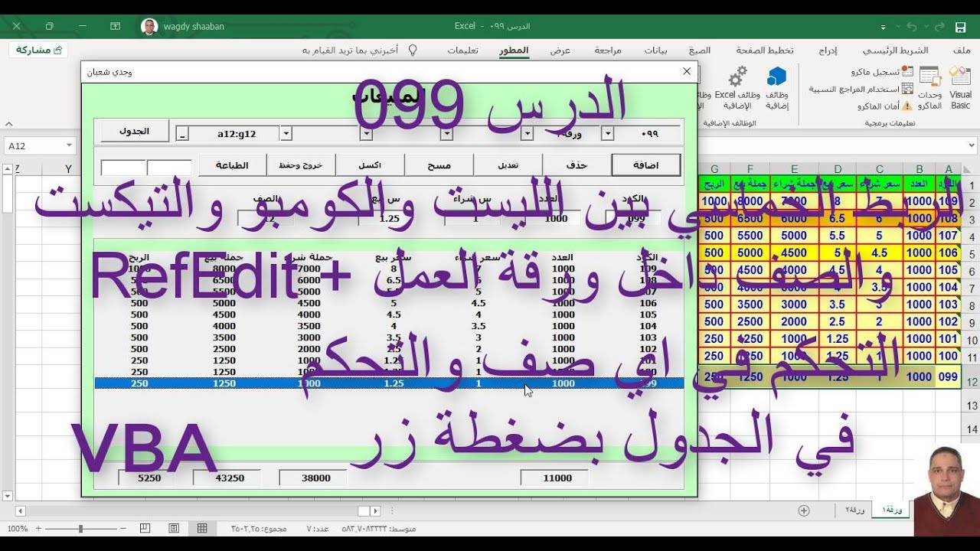Open the Help (تعليمات) tab
The width and height of the screenshot is (980, 551).
coord(463,51)
